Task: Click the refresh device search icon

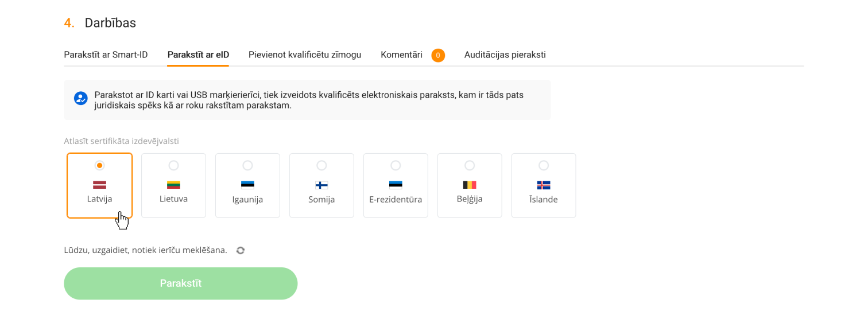Action: (x=241, y=250)
